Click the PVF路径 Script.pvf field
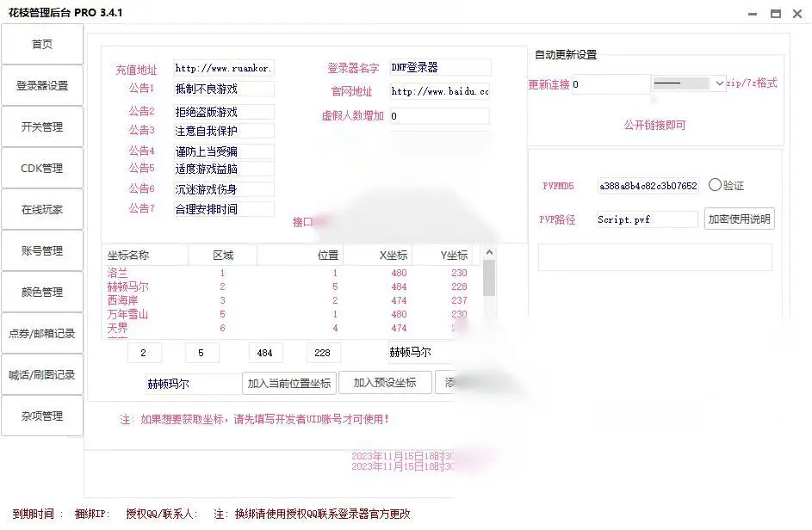 point(647,219)
